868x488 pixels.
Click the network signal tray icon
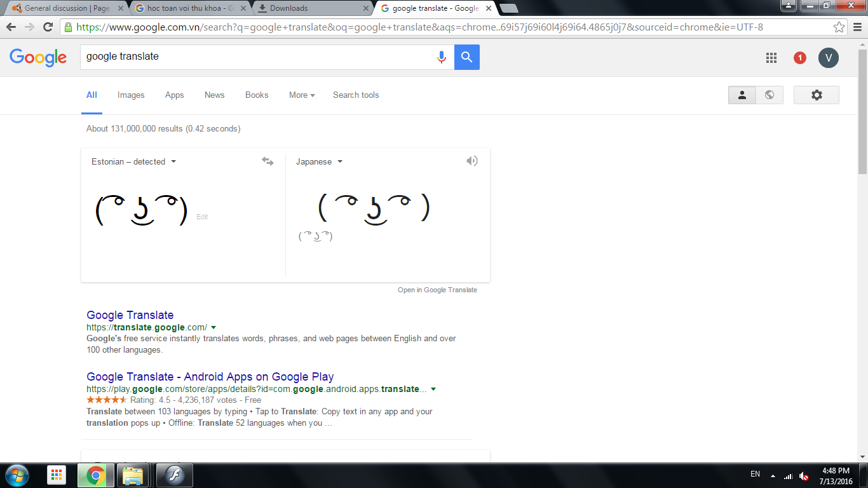(x=788, y=475)
